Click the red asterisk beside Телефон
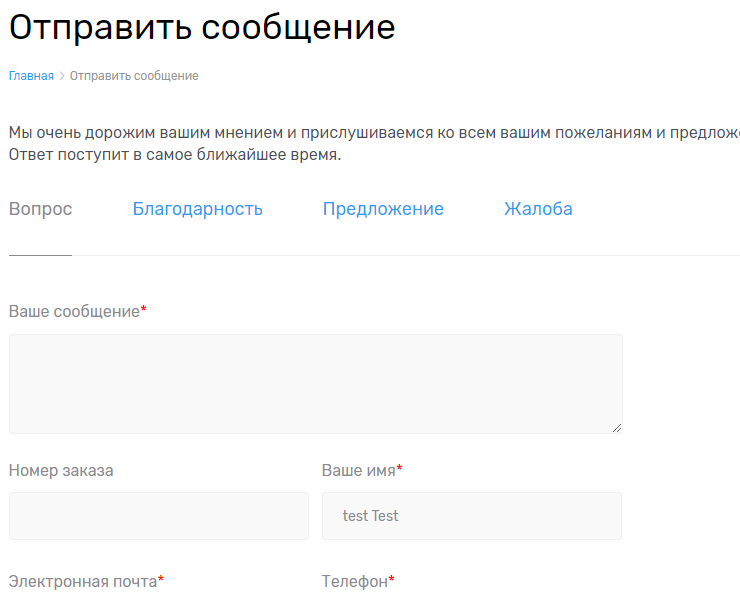 click(391, 580)
